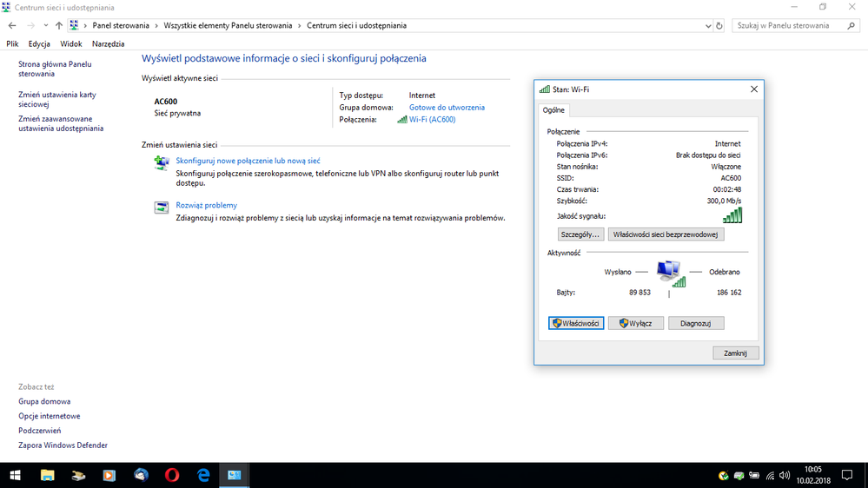Expand the address bar history dropdown
Viewport: 868px width, 488px height.
708,26
